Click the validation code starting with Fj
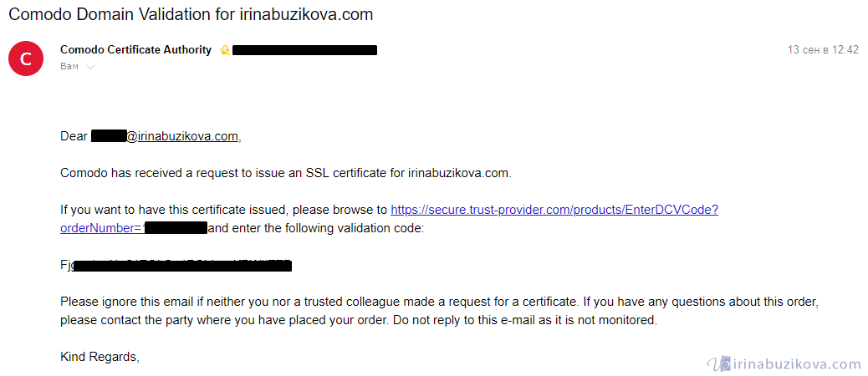Image resolution: width=868 pixels, height=376 pixels. click(x=176, y=266)
